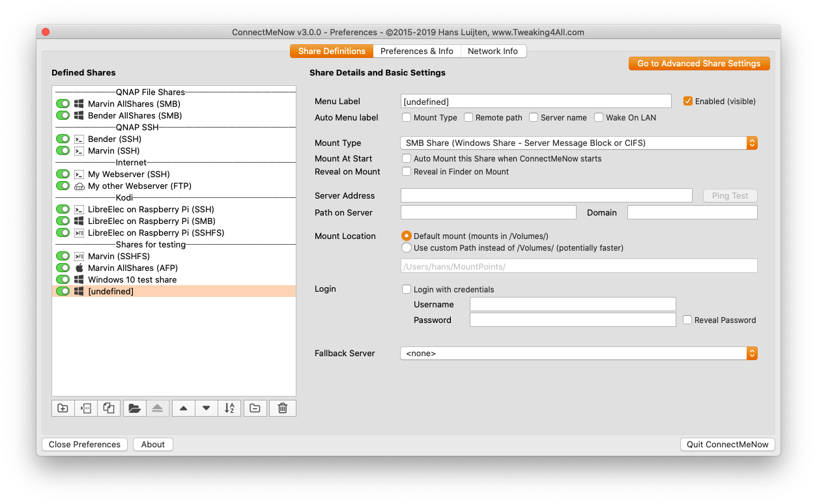Click the folder-minus remove icon
The height and width of the screenshot is (504, 817).
(255, 408)
